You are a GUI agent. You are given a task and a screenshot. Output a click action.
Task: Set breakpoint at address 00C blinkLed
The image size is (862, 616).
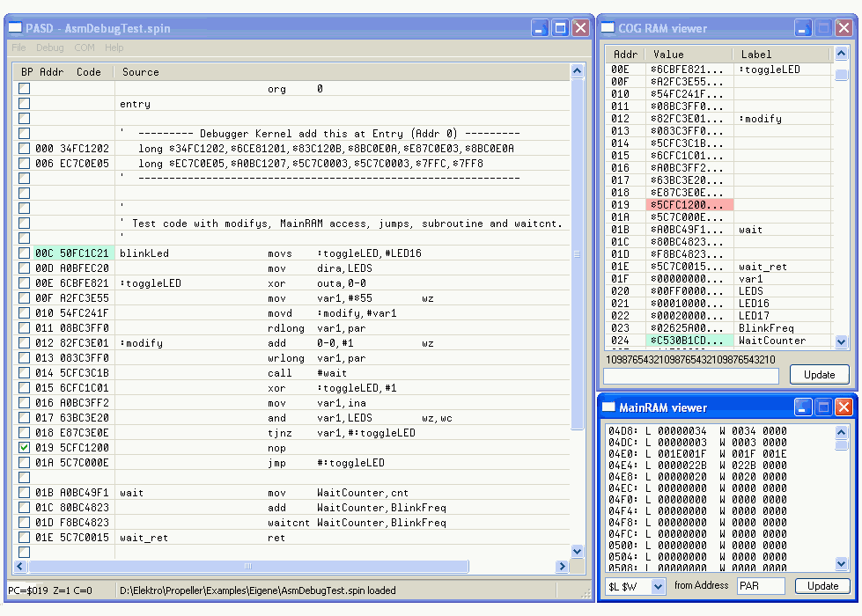pyautogui.click(x=25, y=253)
